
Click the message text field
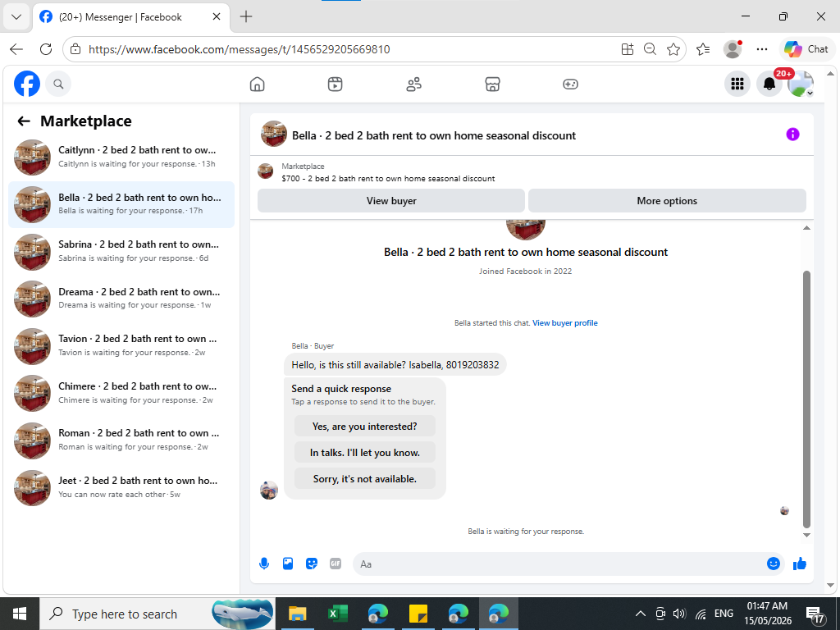click(x=559, y=564)
